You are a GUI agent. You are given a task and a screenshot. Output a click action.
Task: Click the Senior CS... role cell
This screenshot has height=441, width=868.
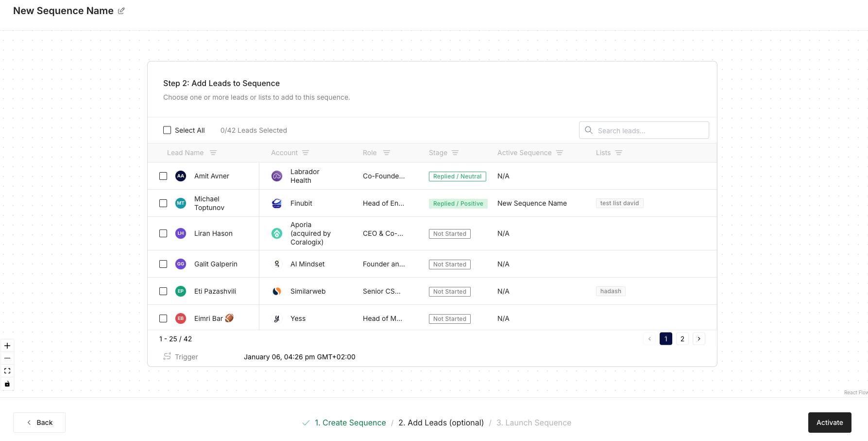coord(382,291)
